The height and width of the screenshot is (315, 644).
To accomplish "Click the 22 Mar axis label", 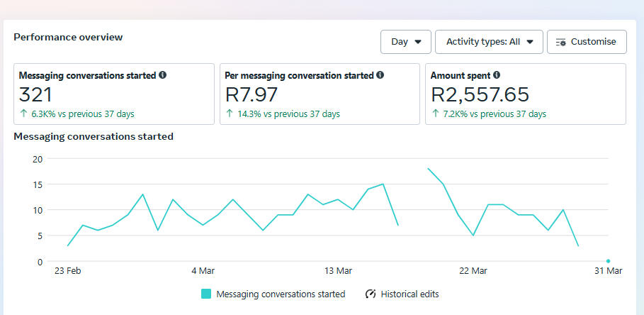I will click(x=473, y=271).
